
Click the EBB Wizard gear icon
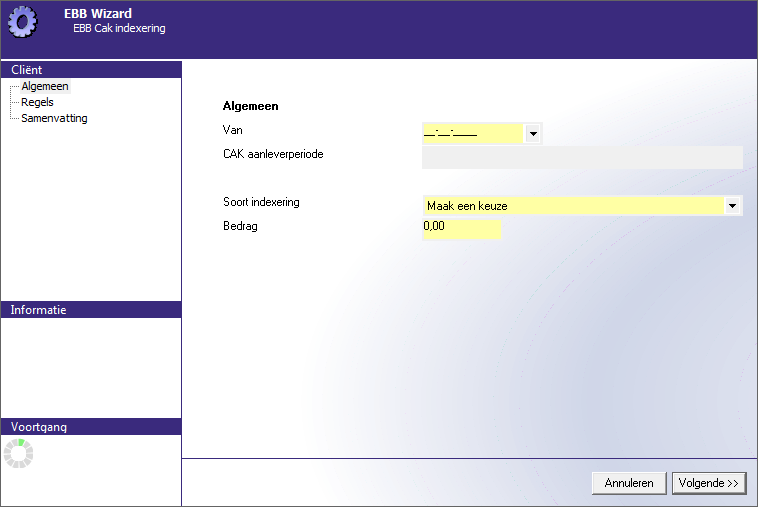click(22, 21)
